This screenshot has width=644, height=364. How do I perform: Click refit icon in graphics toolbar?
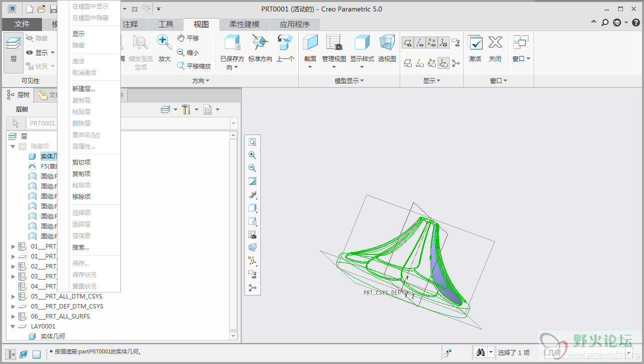pyautogui.click(x=252, y=142)
